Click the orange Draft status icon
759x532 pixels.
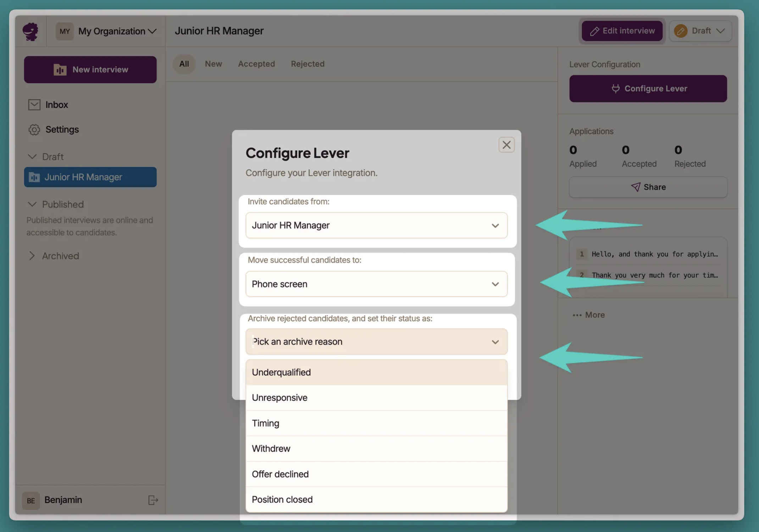click(x=680, y=31)
